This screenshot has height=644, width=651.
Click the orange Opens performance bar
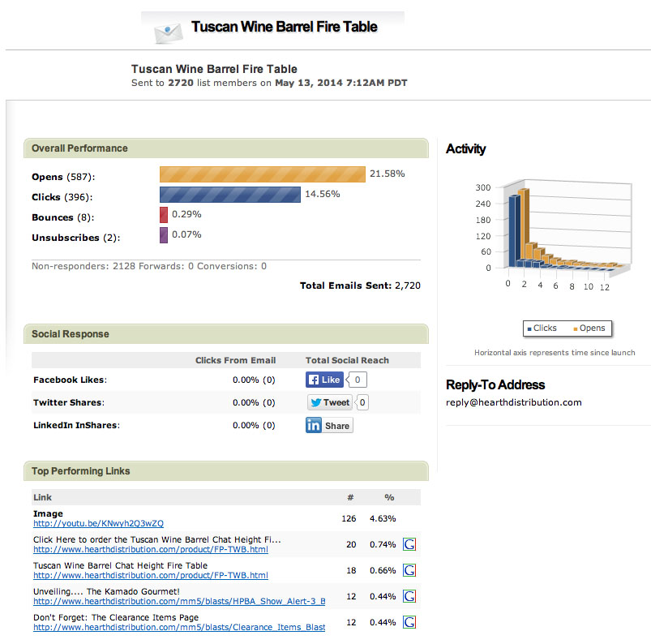point(262,174)
